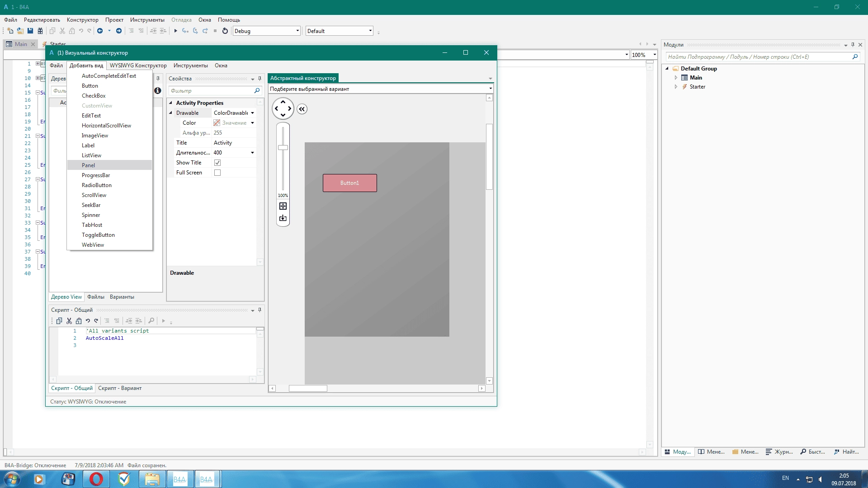Click the paste icon in script toolbar
Image resolution: width=868 pixels, height=488 pixels.
point(79,321)
